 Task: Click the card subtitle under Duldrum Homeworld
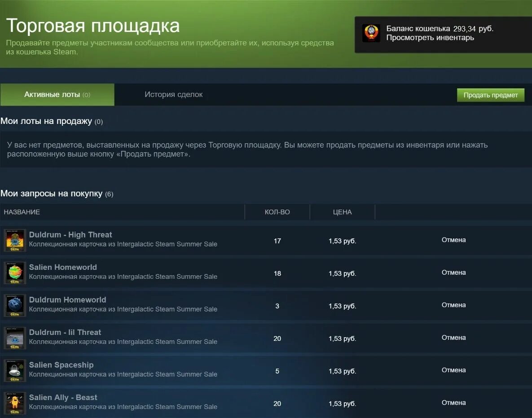pyautogui.click(x=123, y=309)
